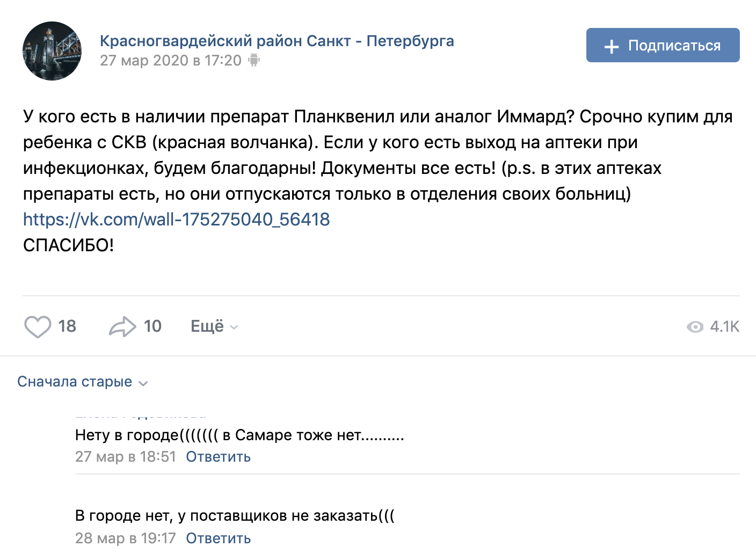Reply to the 28 мар в 19:17 comment
The width and height of the screenshot is (756, 554).
click(x=218, y=538)
